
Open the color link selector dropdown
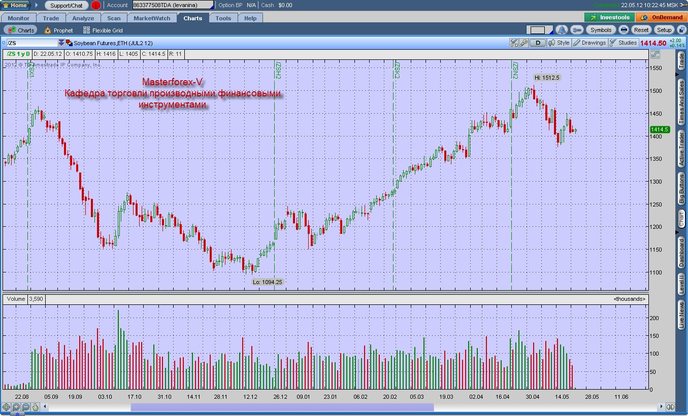pos(539,30)
